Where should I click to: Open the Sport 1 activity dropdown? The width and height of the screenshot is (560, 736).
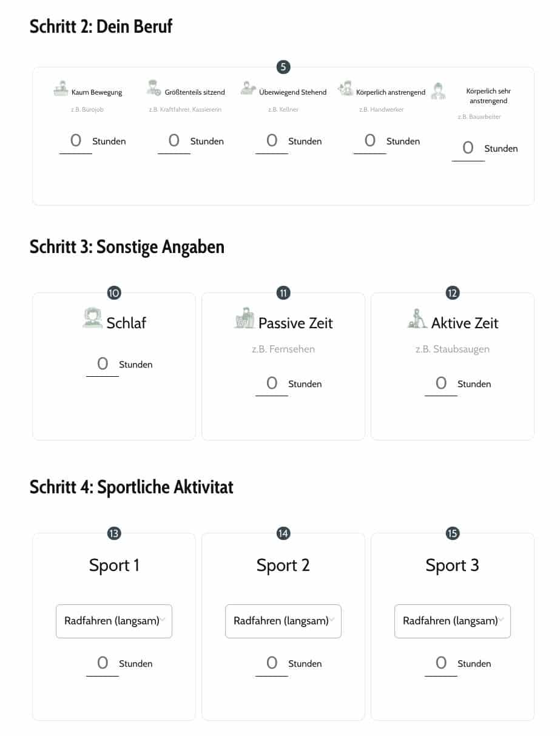pos(114,621)
